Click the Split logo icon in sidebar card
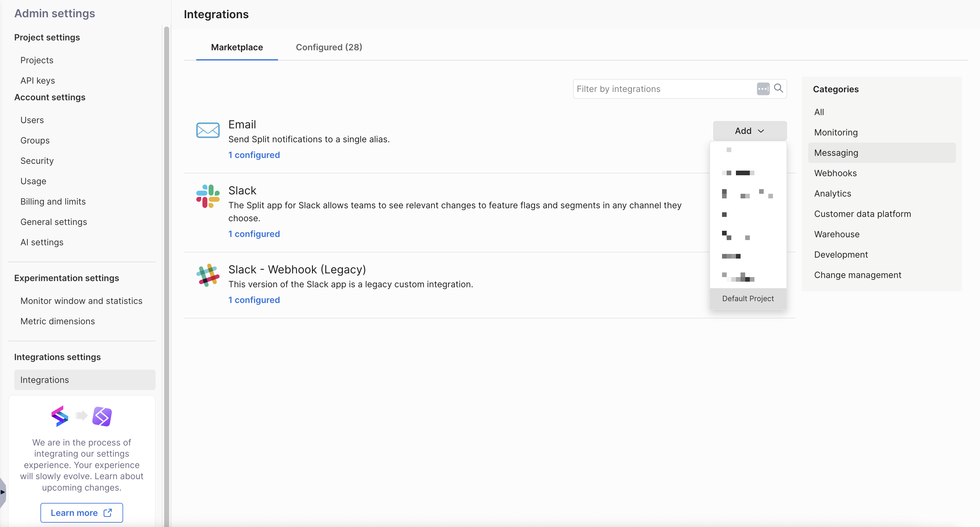 click(60, 416)
